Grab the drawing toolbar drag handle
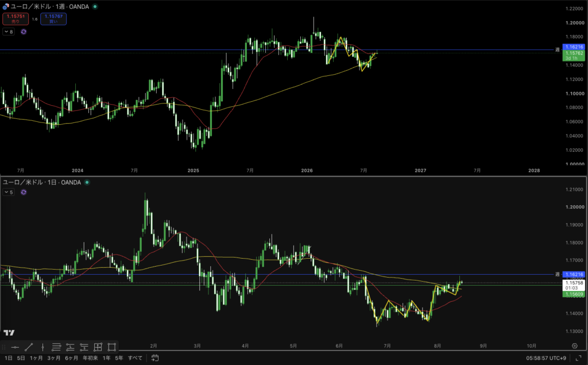 [4, 347]
